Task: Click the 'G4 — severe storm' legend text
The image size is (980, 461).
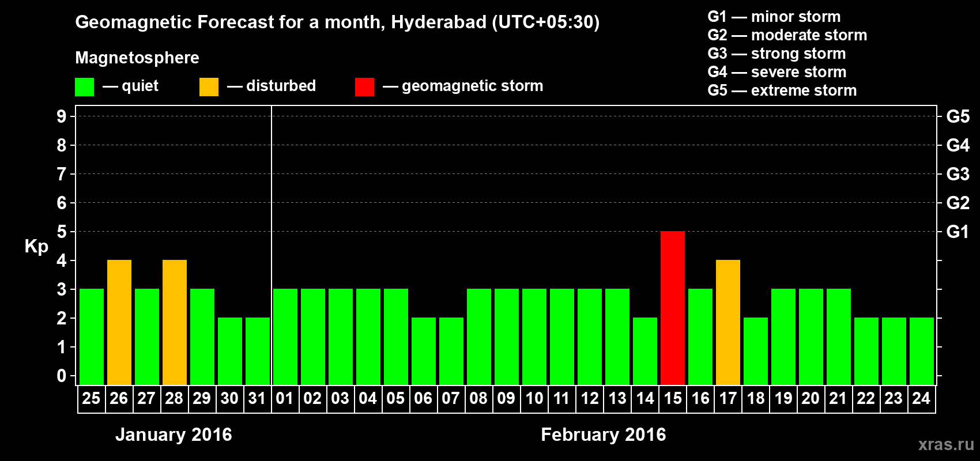Action: point(777,72)
